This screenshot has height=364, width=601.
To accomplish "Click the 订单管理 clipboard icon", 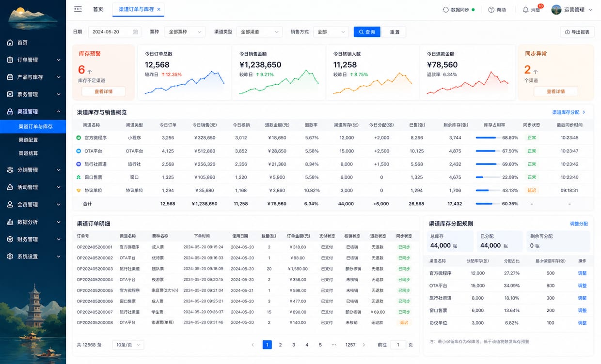I will coord(10,60).
